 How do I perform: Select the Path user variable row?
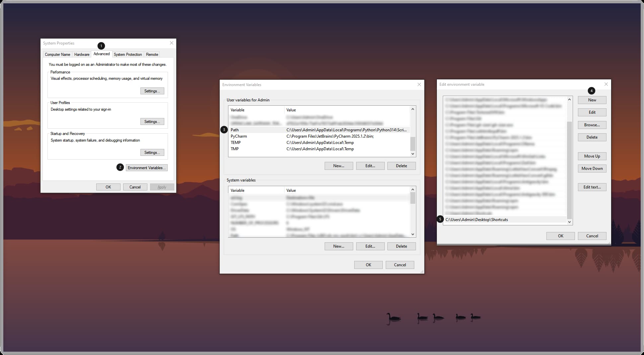click(x=319, y=130)
